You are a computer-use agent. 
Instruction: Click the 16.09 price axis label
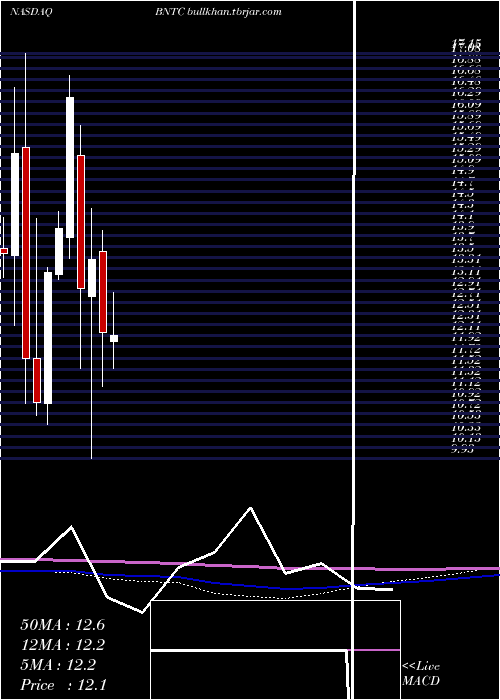tap(466, 104)
